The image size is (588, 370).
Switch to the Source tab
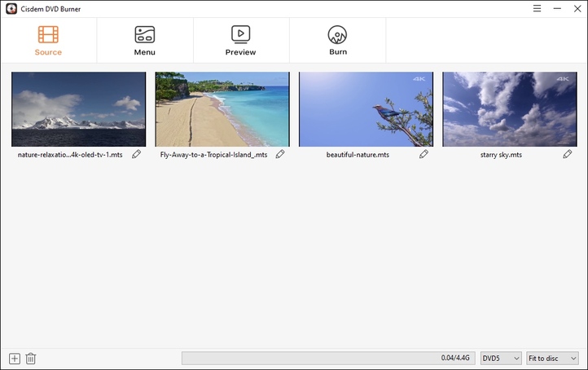[48, 40]
